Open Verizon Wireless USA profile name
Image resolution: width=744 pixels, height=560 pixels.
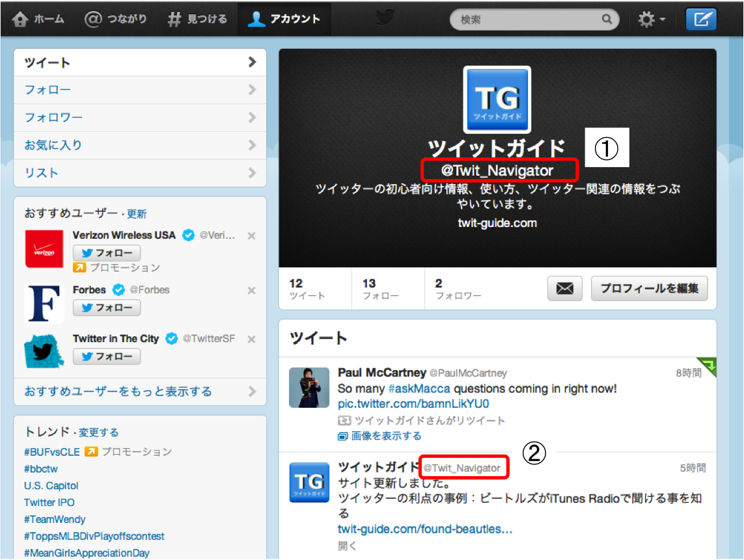(x=124, y=235)
